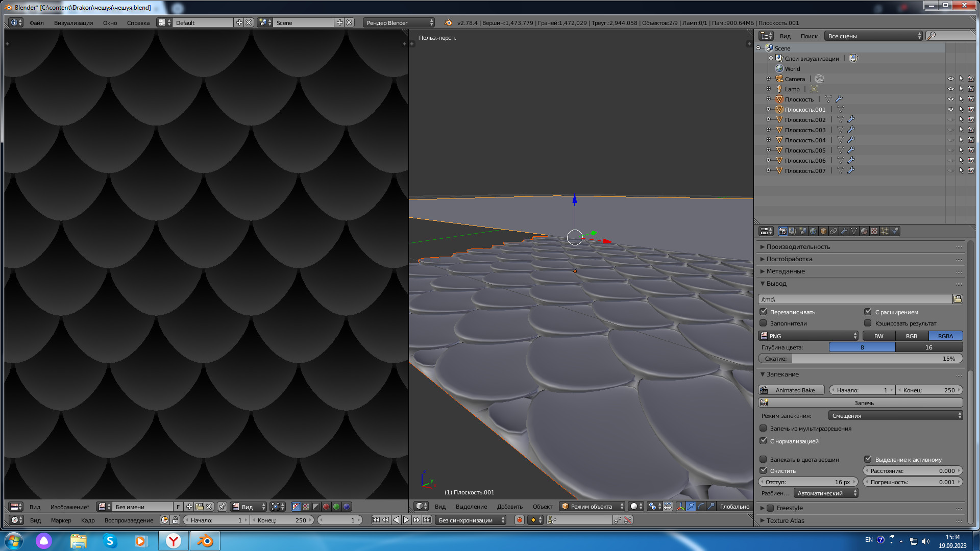The height and width of the screenshot is (551, 980).
Task: Open the 'Окно' menu
Action: (x=110, y=22)
